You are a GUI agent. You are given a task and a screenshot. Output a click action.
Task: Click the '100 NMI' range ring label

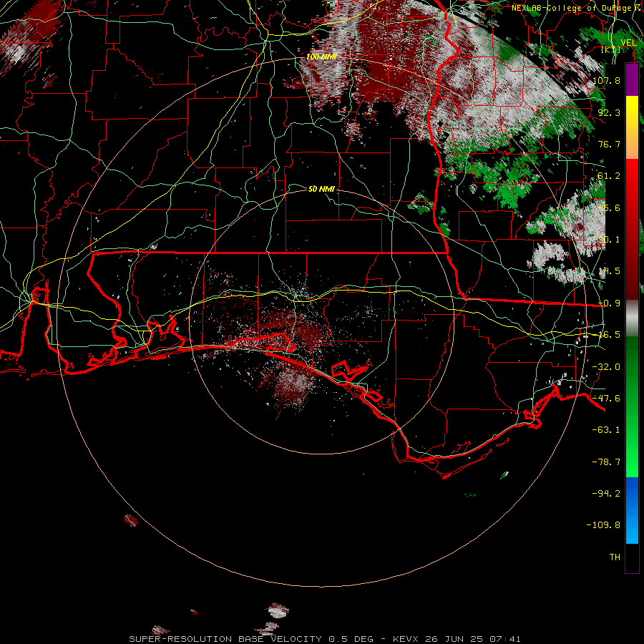[x=321, y=57]
